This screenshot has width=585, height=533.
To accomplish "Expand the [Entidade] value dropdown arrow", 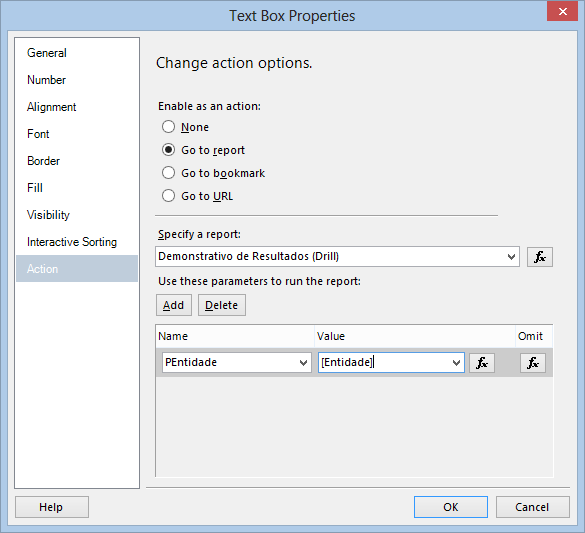I will [456, 363].
